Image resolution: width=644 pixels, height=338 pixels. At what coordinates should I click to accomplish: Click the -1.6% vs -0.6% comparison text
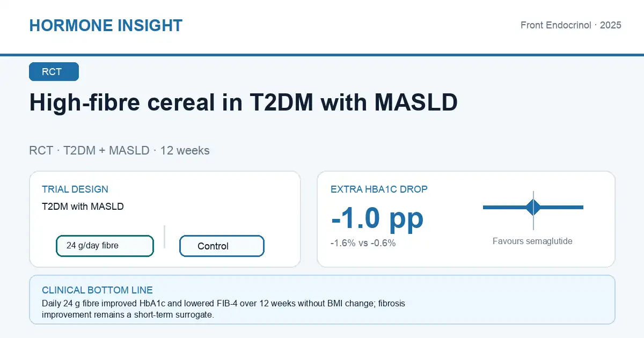363,243
